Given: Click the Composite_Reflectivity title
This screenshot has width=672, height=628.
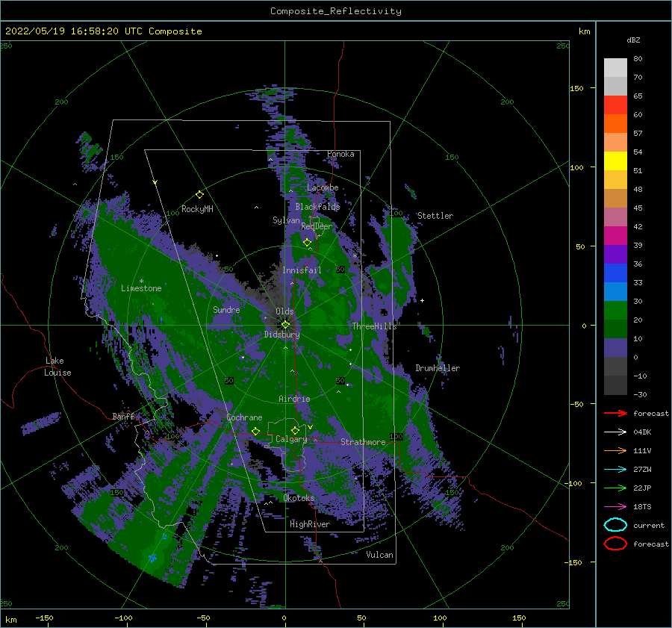Looking at the screenshot, I should point(335,11).
